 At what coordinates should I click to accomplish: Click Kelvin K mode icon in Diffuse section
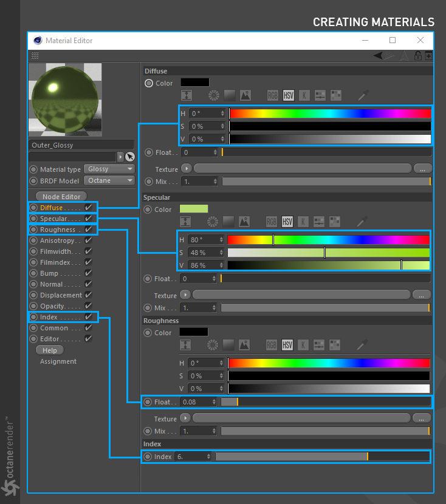tap(304, 95)
